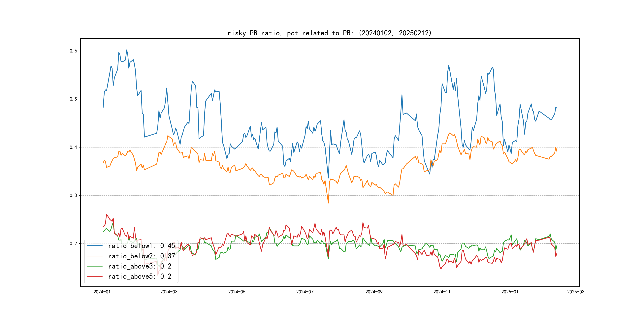Screen dimensions: 644x322
Task: Click the orange ratio_below2 legend line
Action: (94, 256)
